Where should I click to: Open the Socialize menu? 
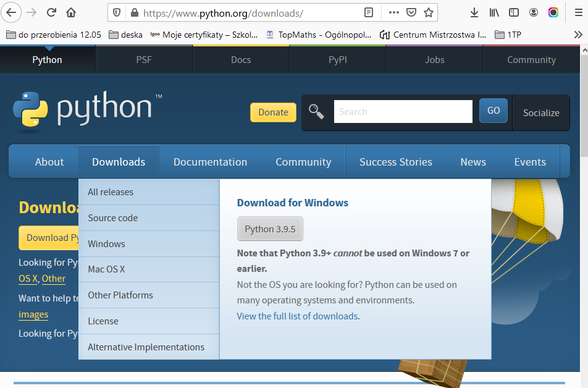(x=541, y=112)
